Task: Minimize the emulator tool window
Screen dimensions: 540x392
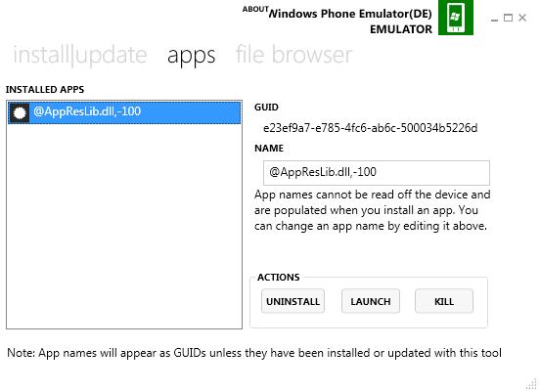Action: 494,18
